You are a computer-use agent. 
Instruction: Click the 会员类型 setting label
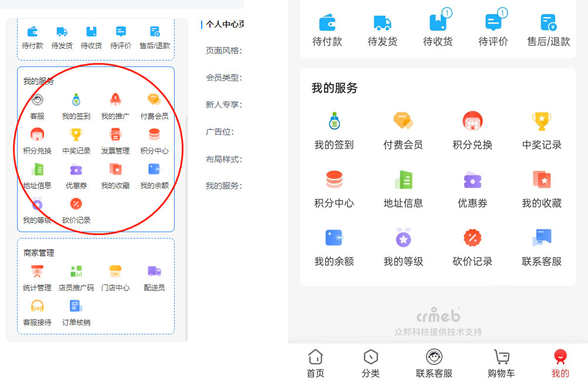coord(224,78)
